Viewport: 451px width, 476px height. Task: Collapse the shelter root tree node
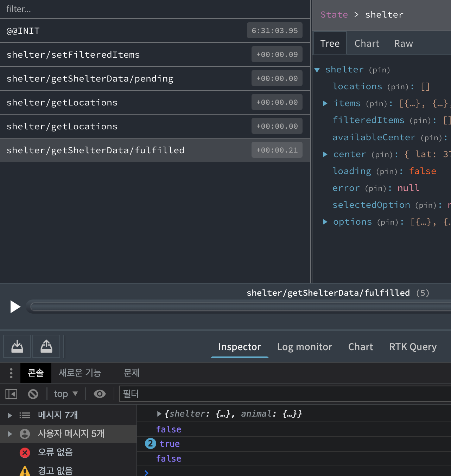(317, 70)
